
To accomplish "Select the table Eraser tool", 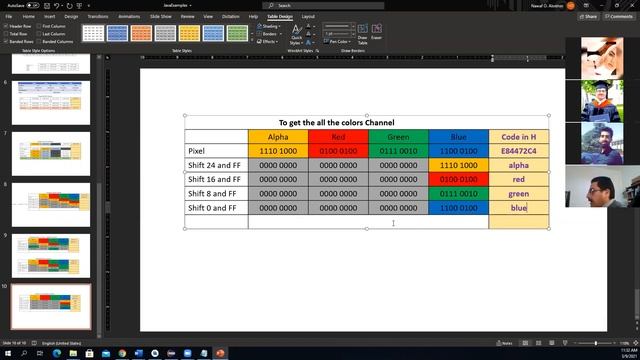I will [x=376, y=32].
